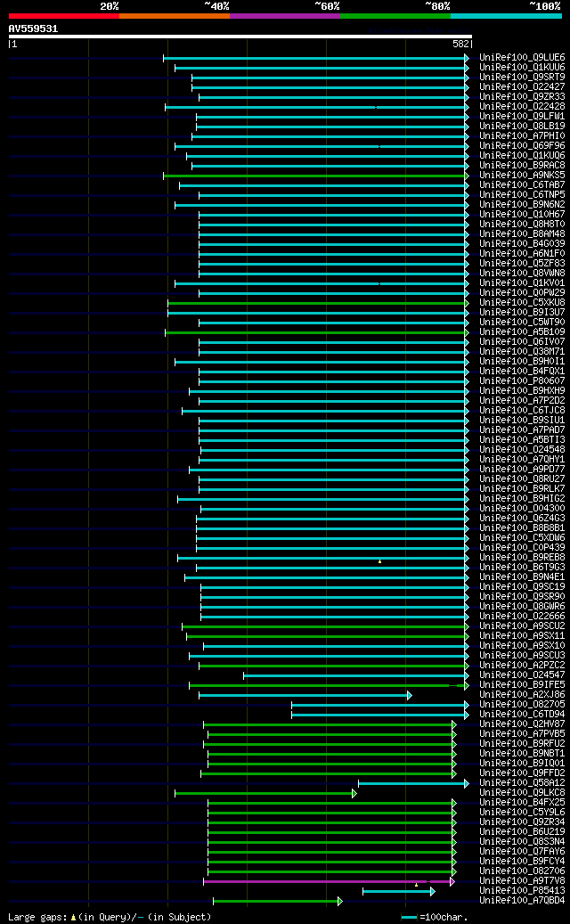Open hit UniRef100_A9T7V8 label
The image size is (570, 924).
pos(522,880)
